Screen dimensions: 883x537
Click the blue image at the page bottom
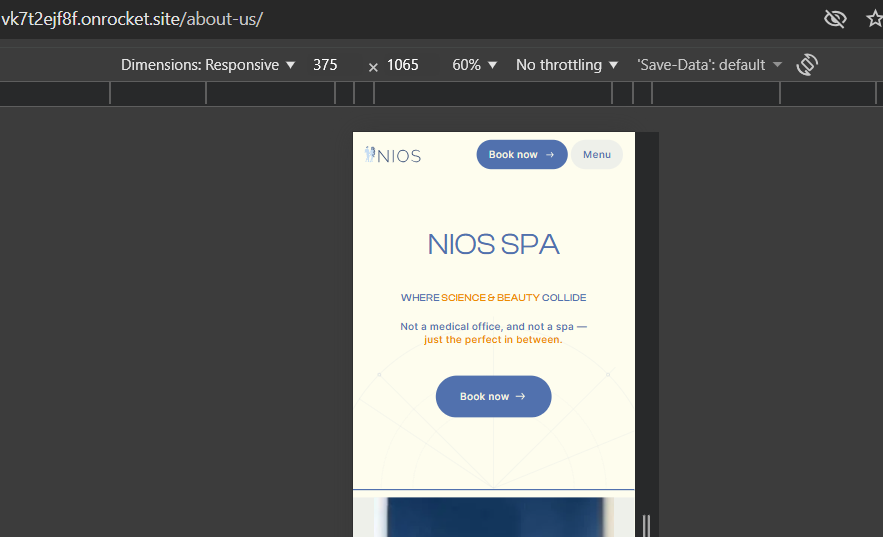tap(493, 516)
